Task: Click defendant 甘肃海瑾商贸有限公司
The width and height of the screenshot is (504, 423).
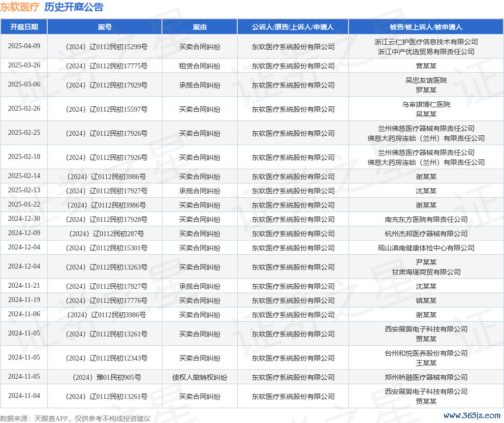Action: point(426,272)
